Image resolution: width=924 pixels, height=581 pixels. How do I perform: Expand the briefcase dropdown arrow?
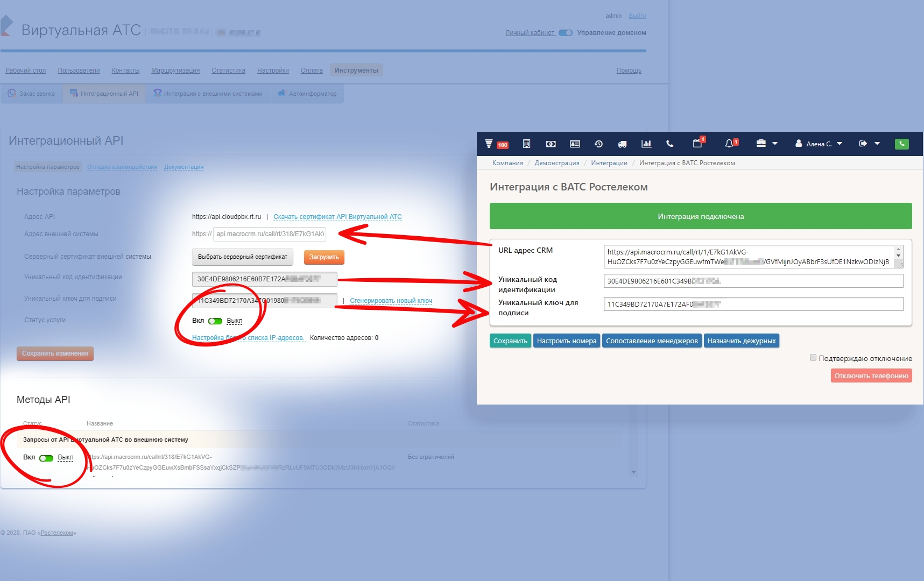[x=775, y=144]
